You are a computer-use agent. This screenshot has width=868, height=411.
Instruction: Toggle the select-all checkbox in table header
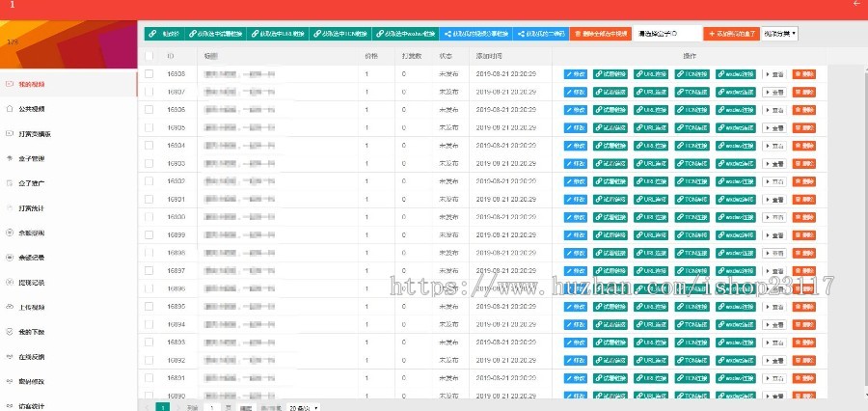[149, 56]
